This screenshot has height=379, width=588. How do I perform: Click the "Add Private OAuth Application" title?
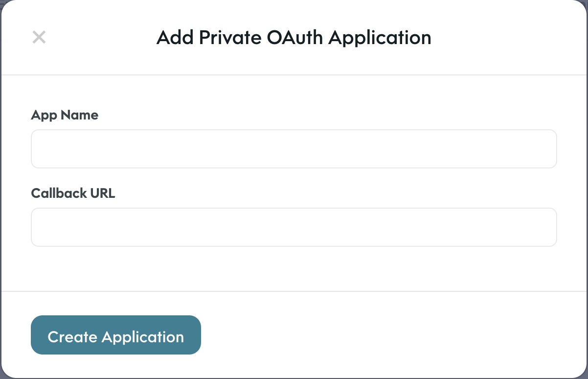294,38
